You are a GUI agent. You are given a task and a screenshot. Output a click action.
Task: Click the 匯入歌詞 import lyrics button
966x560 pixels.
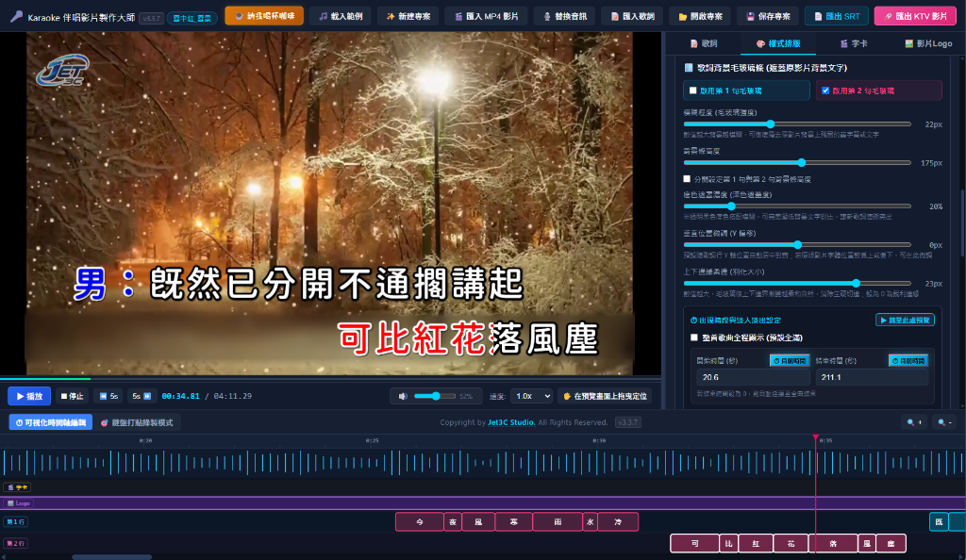click(632, 16)
